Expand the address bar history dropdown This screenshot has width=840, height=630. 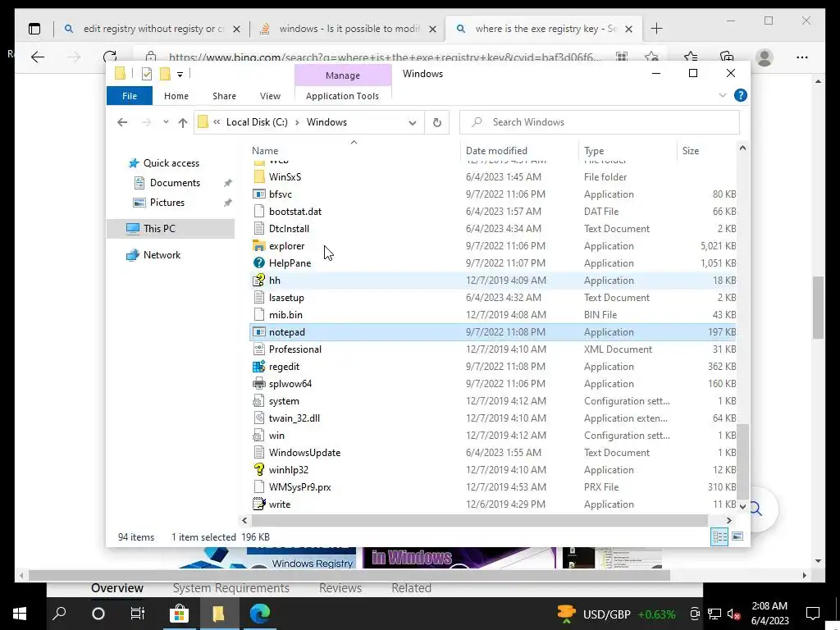(412, 123)
